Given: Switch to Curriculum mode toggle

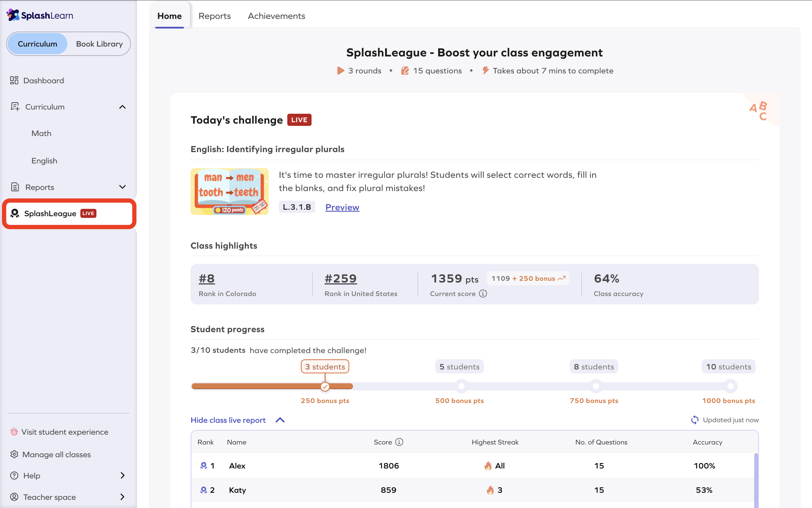Looking at the screenshot, I should click(37, 44).
